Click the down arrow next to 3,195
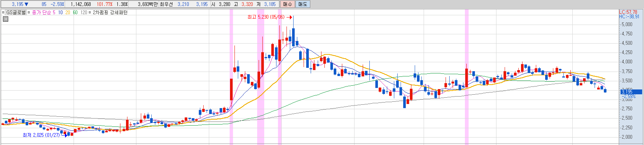Image resolution: width=644 pixels, height=145 pixels. click(x=26, y=4)
